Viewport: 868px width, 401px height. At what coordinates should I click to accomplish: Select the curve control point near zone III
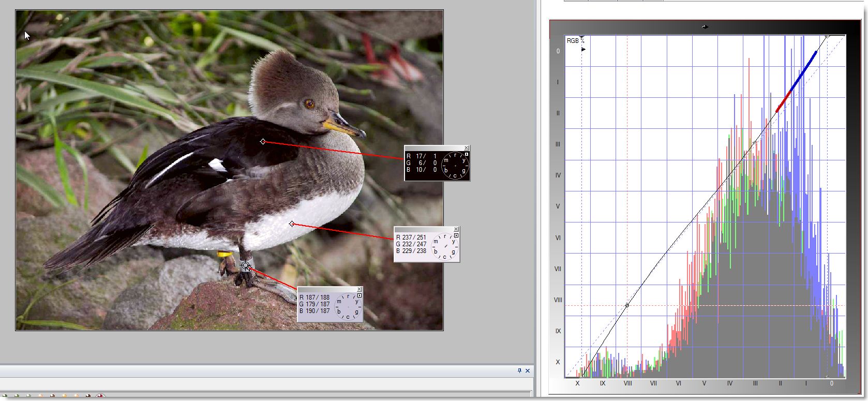(755, 142)
